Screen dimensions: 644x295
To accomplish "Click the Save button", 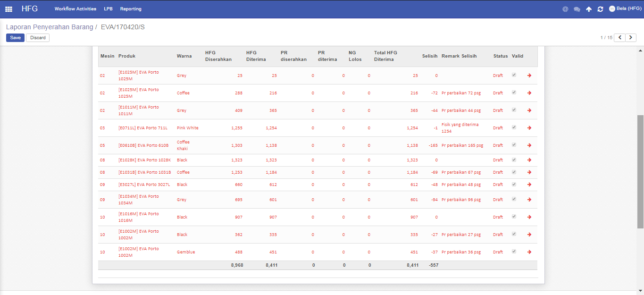I will coord(15,38).
